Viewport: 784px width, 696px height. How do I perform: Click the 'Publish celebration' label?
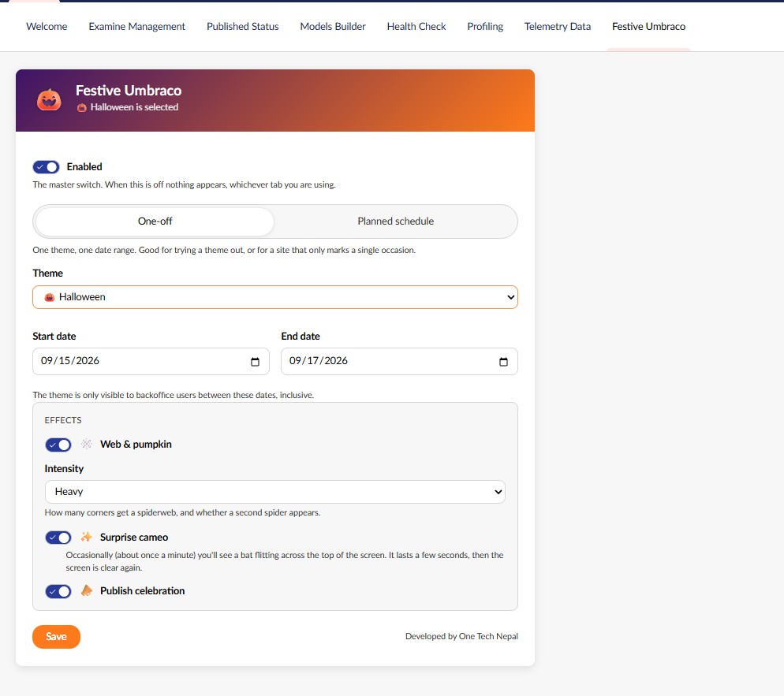(x=143, y=590)
